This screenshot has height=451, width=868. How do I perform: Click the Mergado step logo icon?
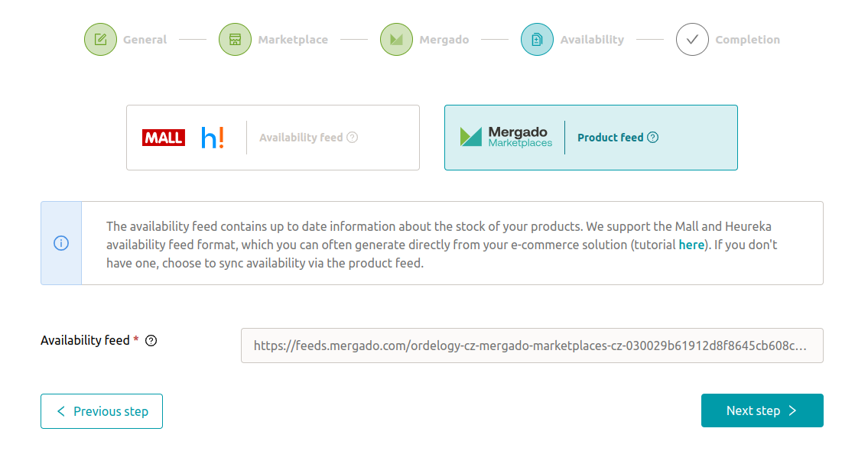(x=396, y=39)
